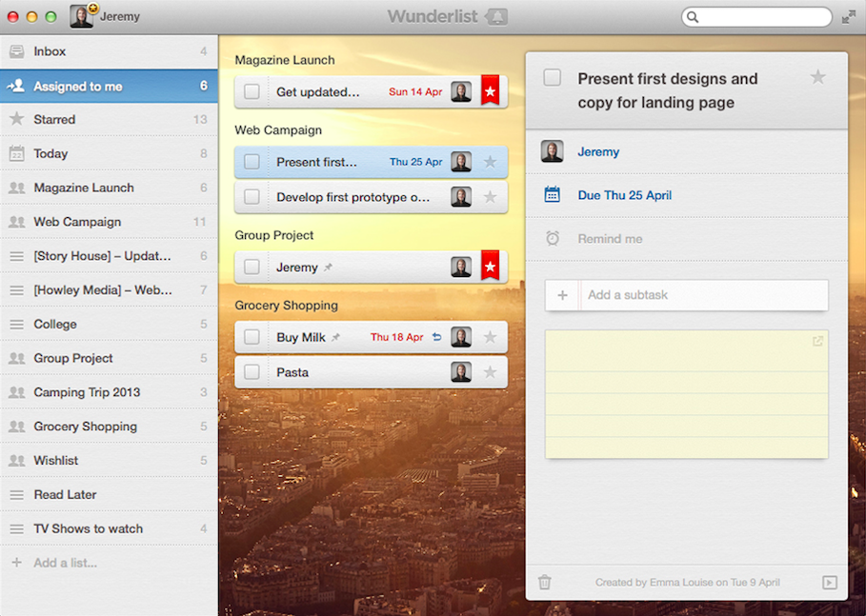Star the Present first task in the list
The width and height of the screenshot is (866, 616).
tap(490, 162)
